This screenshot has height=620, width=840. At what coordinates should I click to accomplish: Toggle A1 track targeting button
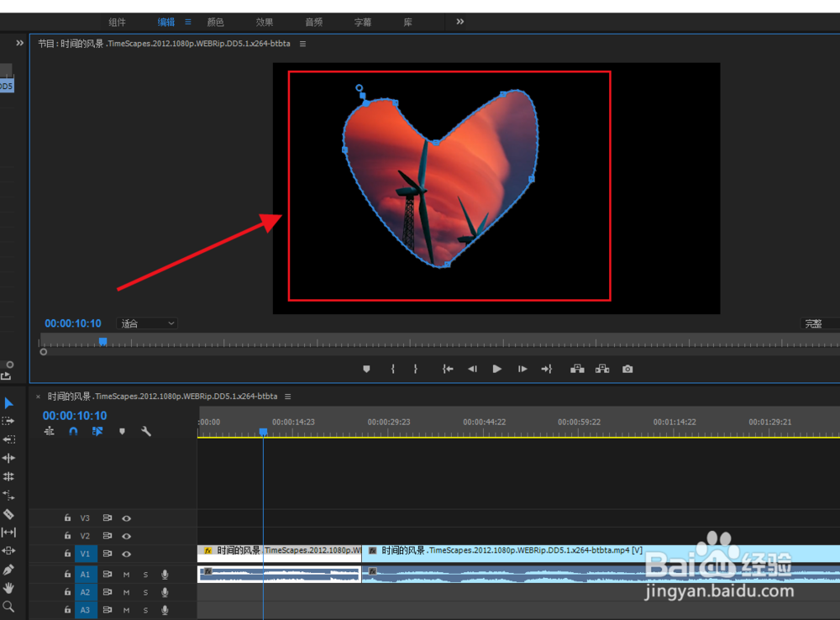coord(86,574)
